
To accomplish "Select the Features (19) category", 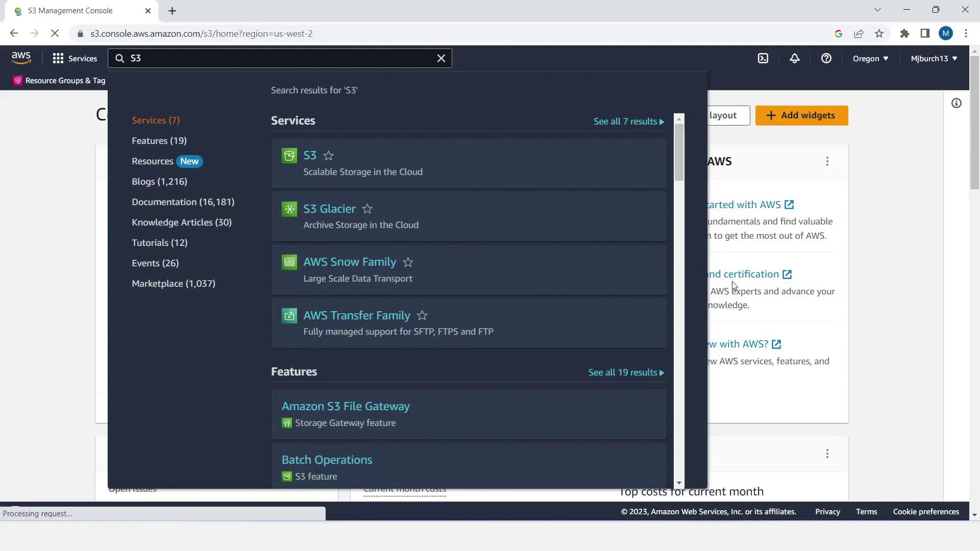I will coord(159,141).
